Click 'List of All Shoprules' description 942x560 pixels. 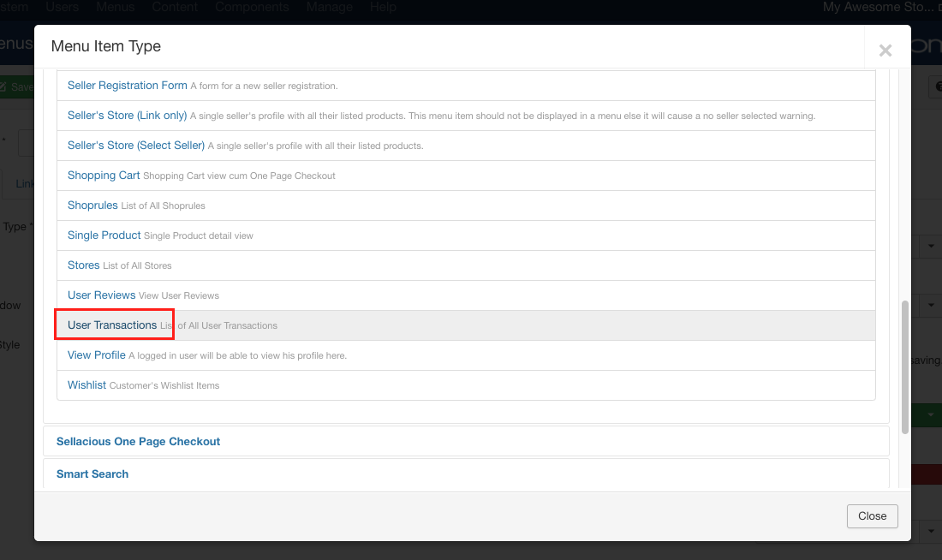point(163,206)
